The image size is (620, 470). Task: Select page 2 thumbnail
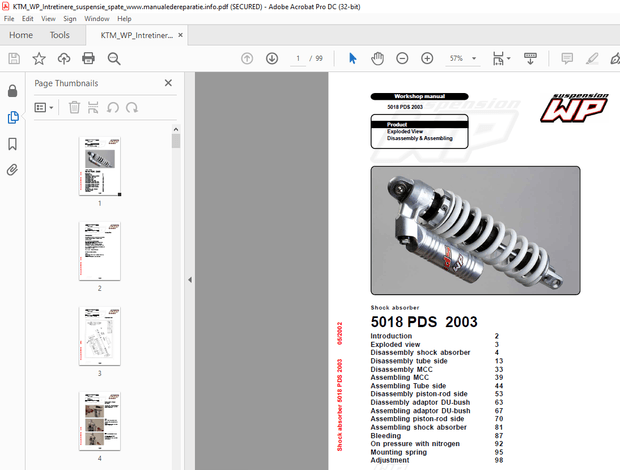tap(100, 251)
